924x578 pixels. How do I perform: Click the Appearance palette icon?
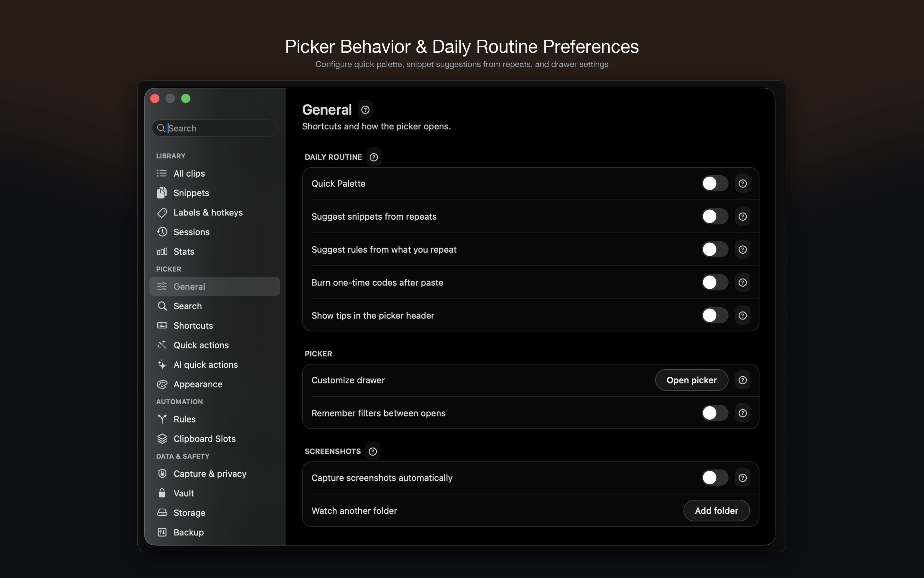(x=162, y=384)
